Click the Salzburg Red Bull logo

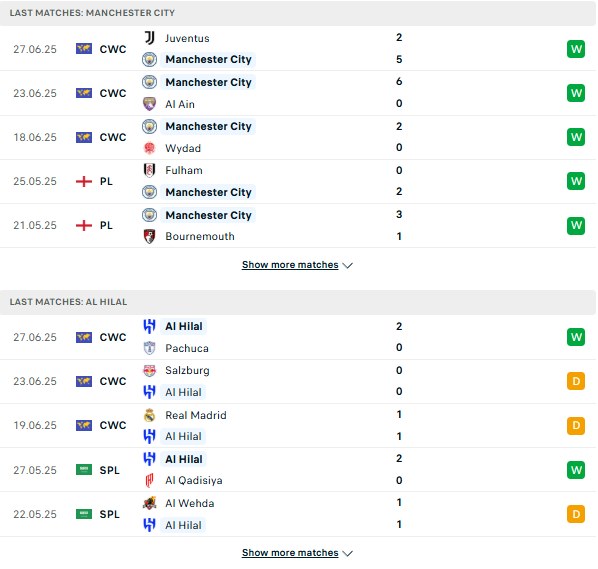(x=150, y=370)
